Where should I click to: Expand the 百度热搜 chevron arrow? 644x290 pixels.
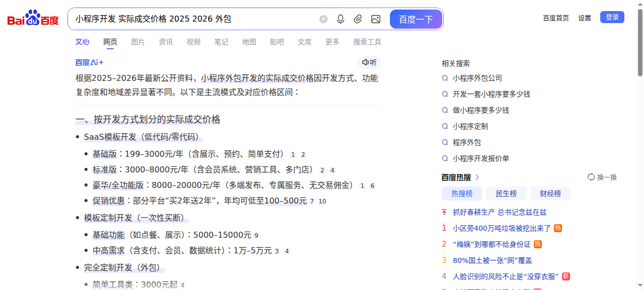click(x=477, y=177)
